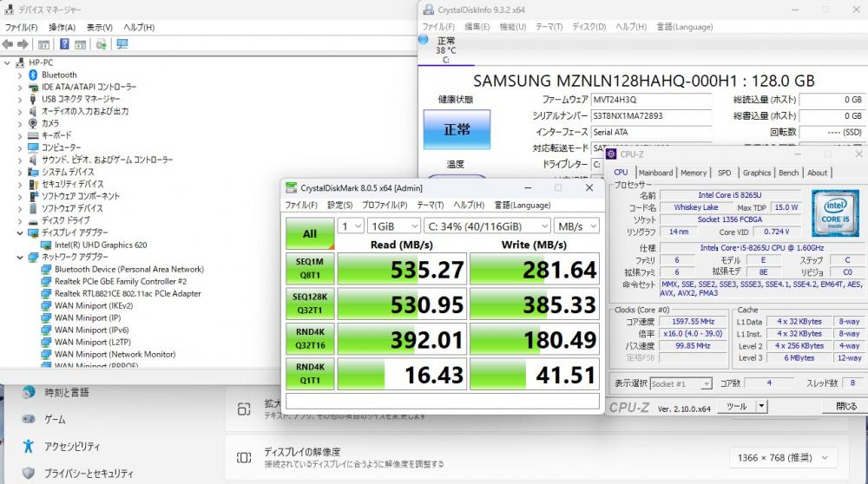This screenshot has width=868, height=484.
Task: Collapse the ディスプレイ アダプター node
Action: [x=20, y=232]
